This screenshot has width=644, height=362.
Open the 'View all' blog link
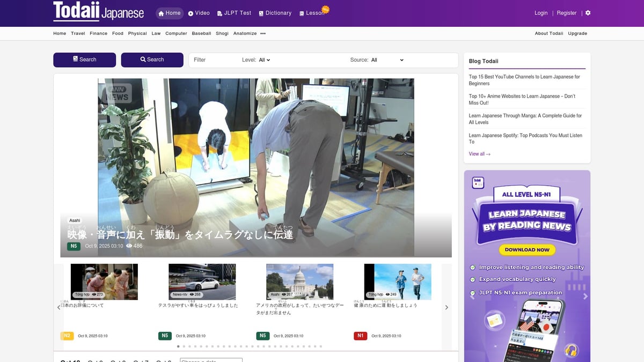(479, 154)
